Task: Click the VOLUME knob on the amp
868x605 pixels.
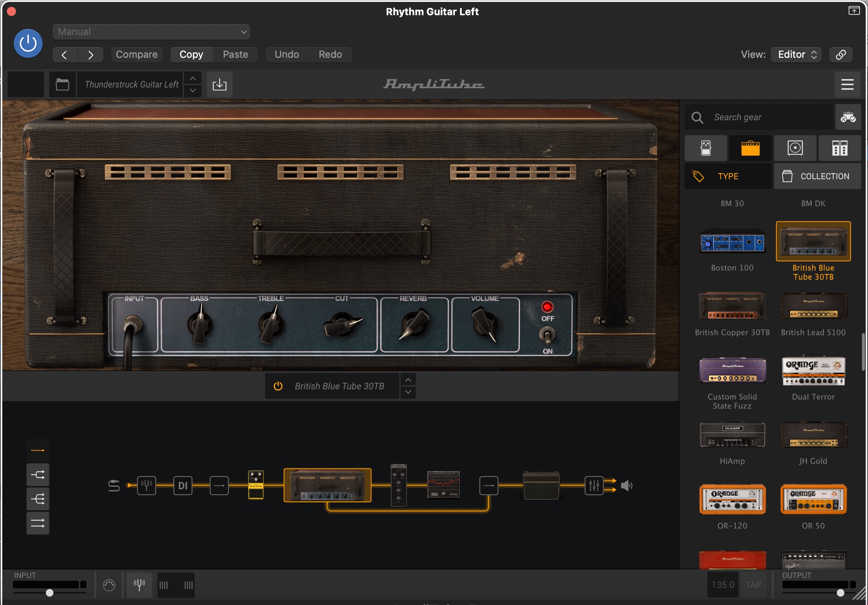Action: [485, 324]
